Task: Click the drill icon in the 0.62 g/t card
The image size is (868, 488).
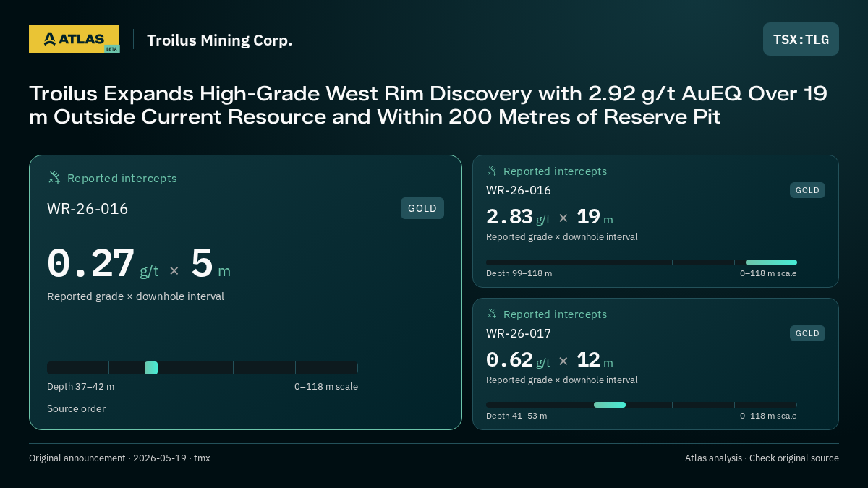Action: (x=492, y=314)
